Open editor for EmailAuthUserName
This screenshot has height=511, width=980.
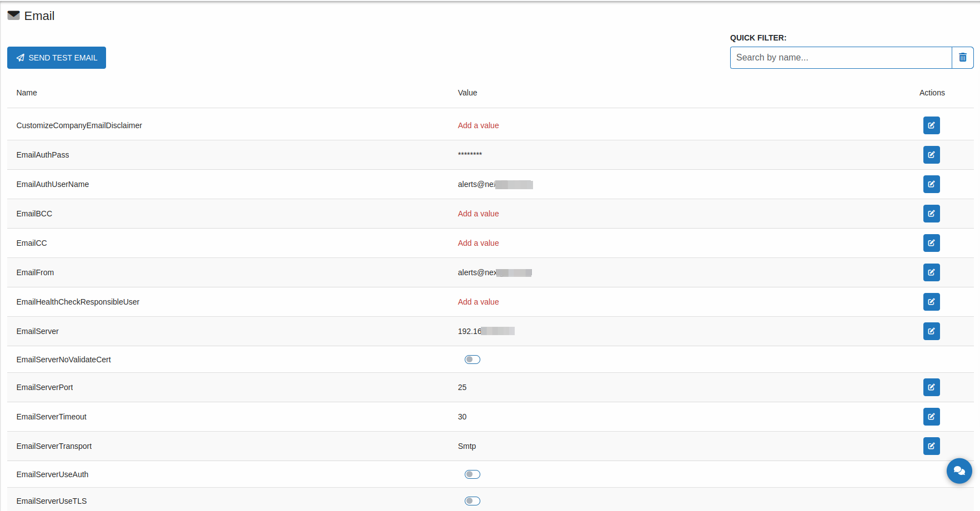[x=931, y=184]
